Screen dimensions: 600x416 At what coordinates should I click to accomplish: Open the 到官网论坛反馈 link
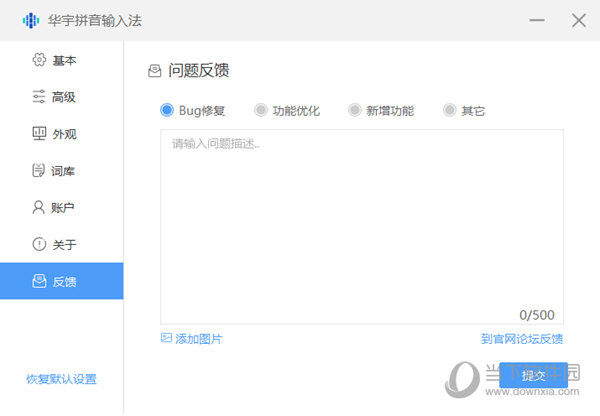tap(522, 339)
